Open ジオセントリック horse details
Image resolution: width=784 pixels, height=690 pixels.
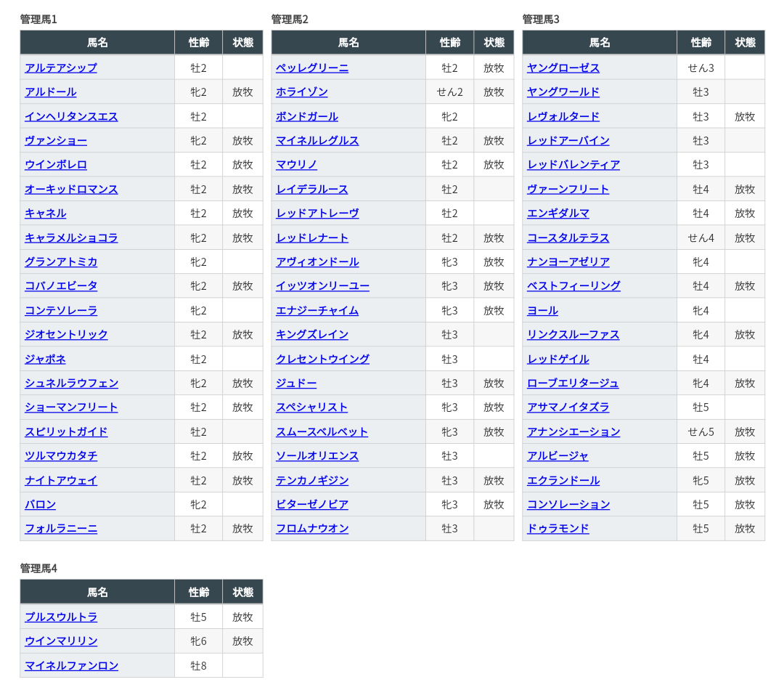[66, 334]
